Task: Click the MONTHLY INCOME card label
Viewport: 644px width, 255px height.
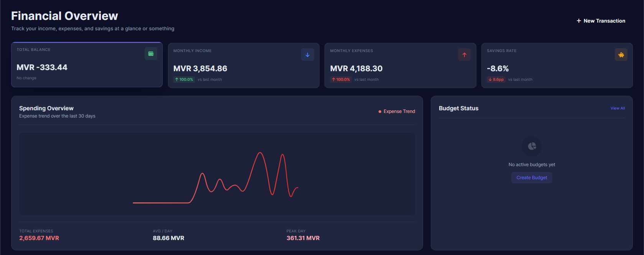Action: (193, 51)
